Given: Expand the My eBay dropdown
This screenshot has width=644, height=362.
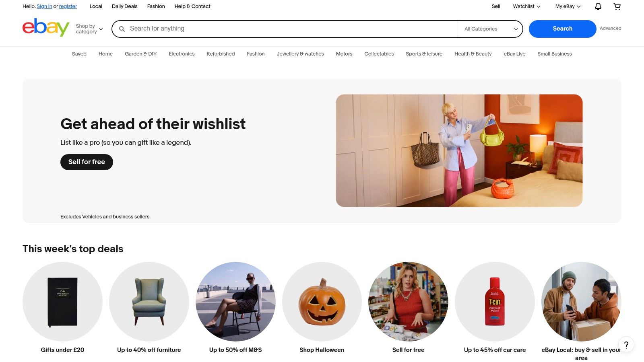Looking at the screenshot, I should pyautogui.click(x=568, y=6).
